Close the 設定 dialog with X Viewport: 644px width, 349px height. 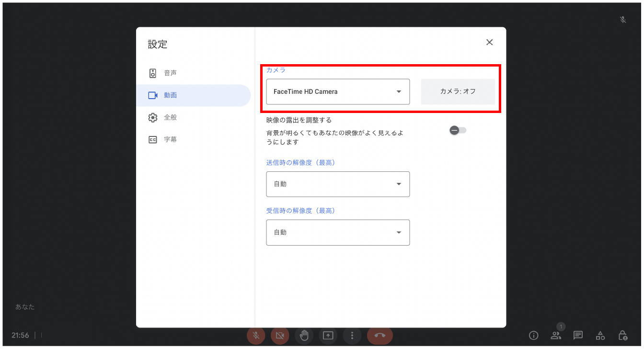pyautogui.click(x=489, y=42)
